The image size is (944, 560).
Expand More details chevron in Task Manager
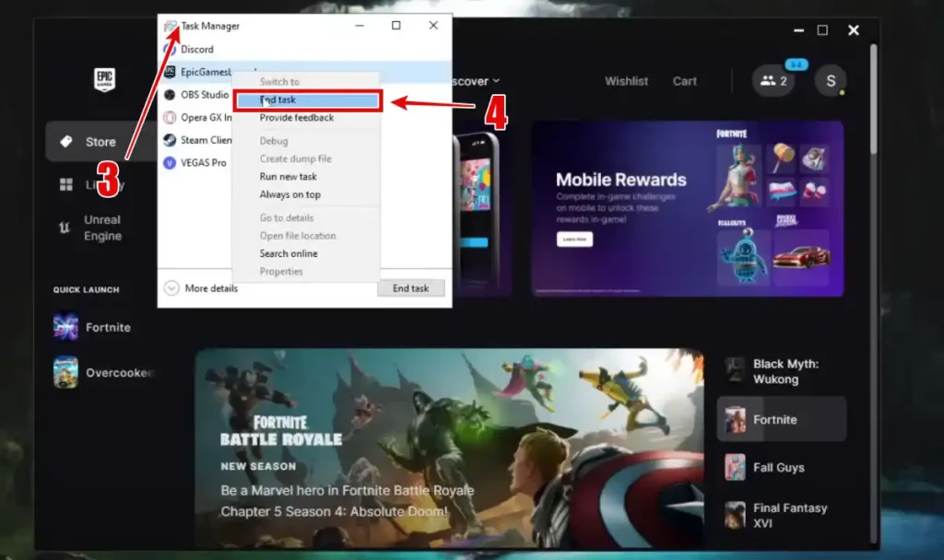tap(171, 288)
